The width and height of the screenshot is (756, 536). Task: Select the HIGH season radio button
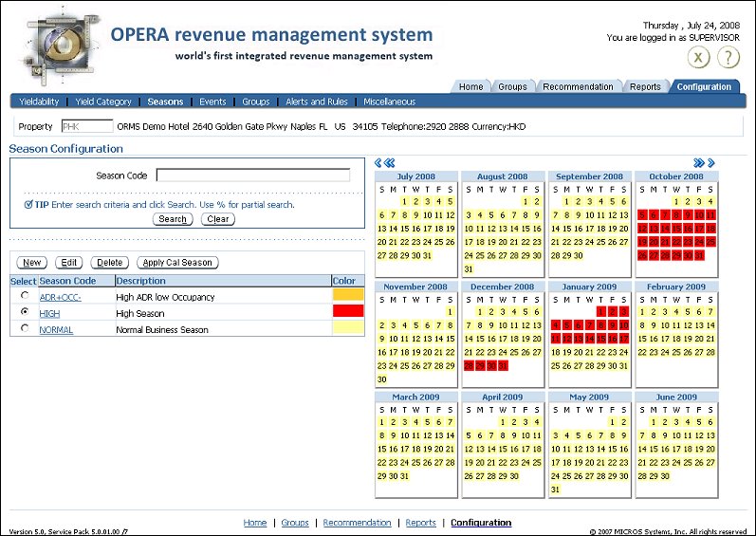[x=25, y=312]
